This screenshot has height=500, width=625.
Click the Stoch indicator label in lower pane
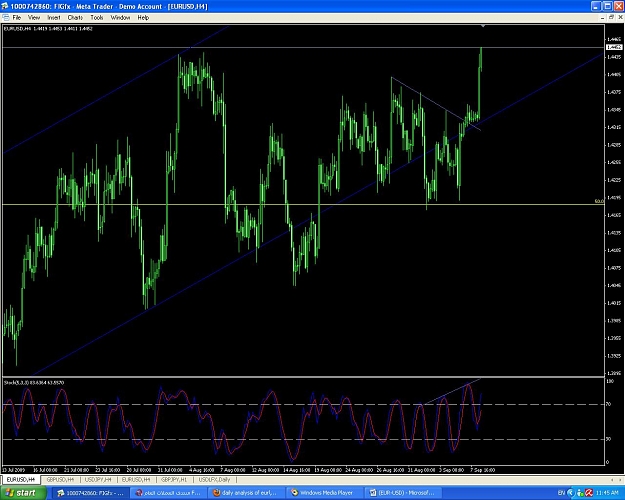[34, 382]
